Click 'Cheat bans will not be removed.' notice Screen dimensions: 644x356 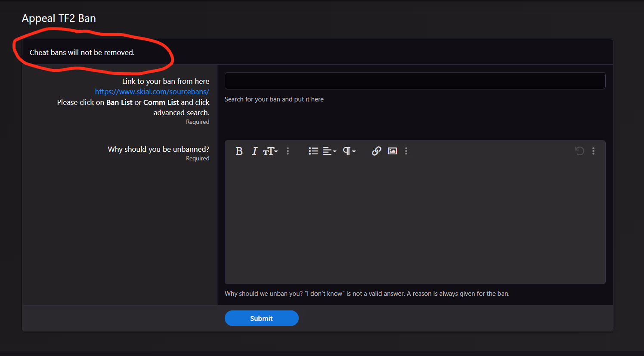(x=82, y=52)
